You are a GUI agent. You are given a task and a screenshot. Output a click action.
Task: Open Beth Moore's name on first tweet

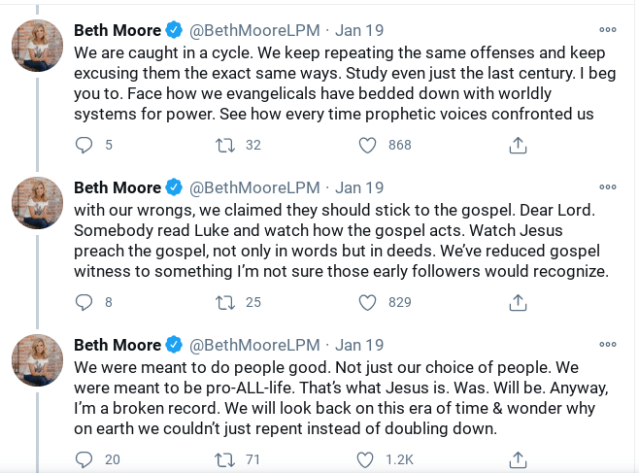tap(117, 30)
